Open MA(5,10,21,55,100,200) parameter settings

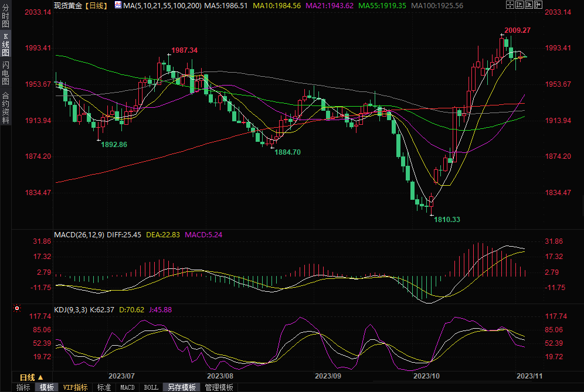tap(162, 5)
